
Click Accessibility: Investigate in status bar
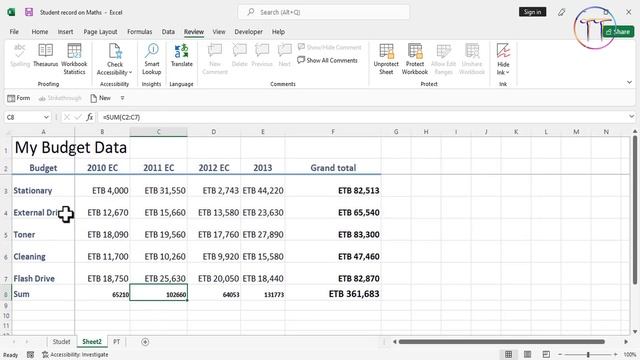point(76,355)
